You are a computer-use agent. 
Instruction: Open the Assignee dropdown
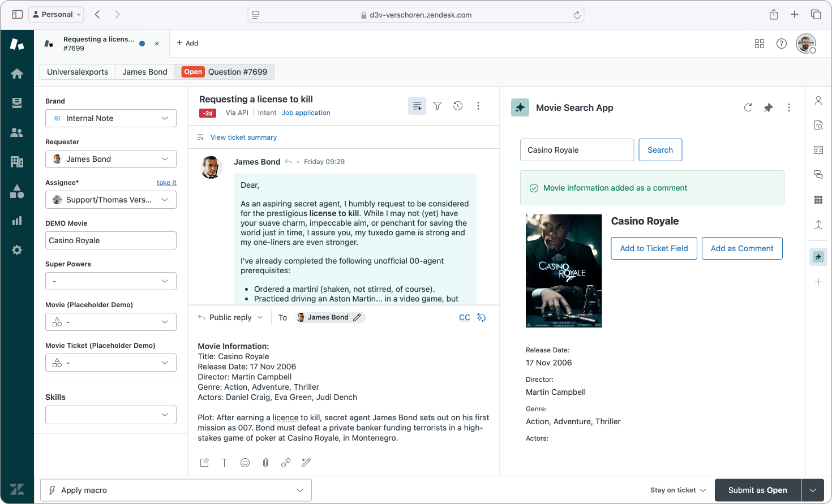coord(111,200)
